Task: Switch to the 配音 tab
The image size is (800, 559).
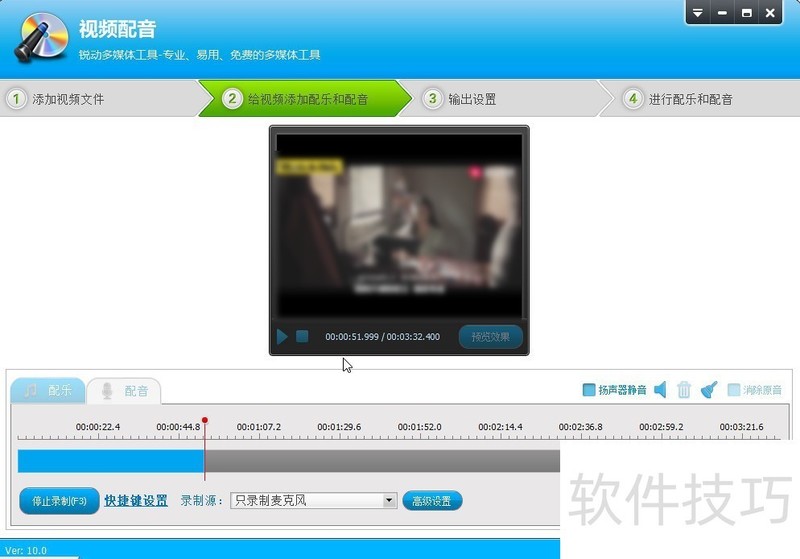Action: (x=124, y=391)
